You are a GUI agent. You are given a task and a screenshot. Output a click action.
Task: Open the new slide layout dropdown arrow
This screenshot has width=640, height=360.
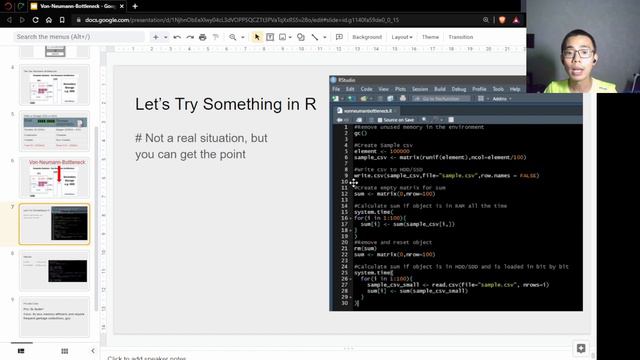165,37
